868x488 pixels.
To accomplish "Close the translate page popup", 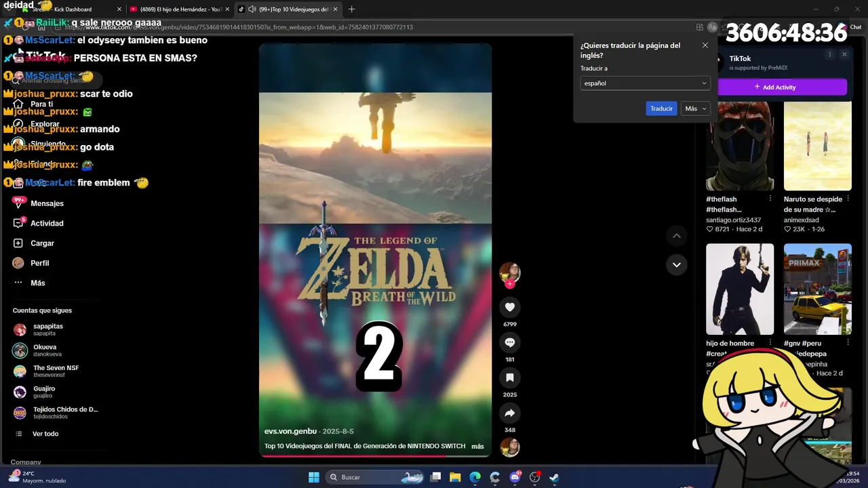I will point(705,45).
